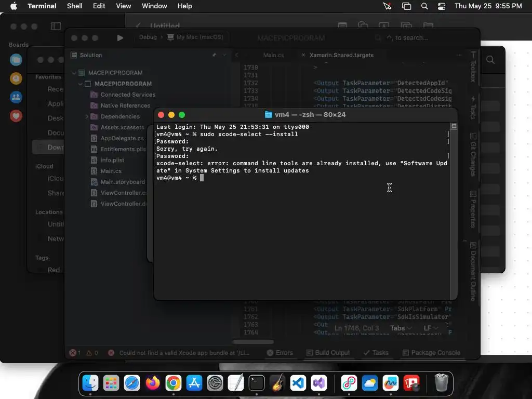
Task: Open the Document Outline side panel
Action: [x=473, y=271]
